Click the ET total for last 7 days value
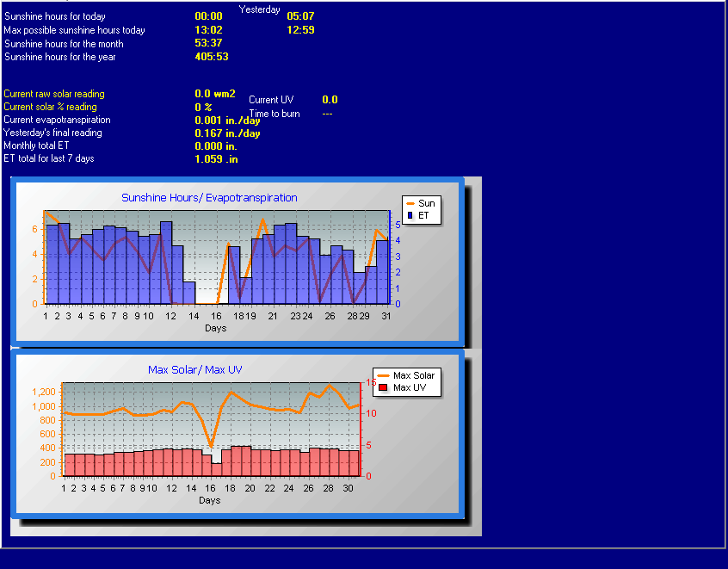Viewport: 728px width, 569px height. (x=216, y=159)
